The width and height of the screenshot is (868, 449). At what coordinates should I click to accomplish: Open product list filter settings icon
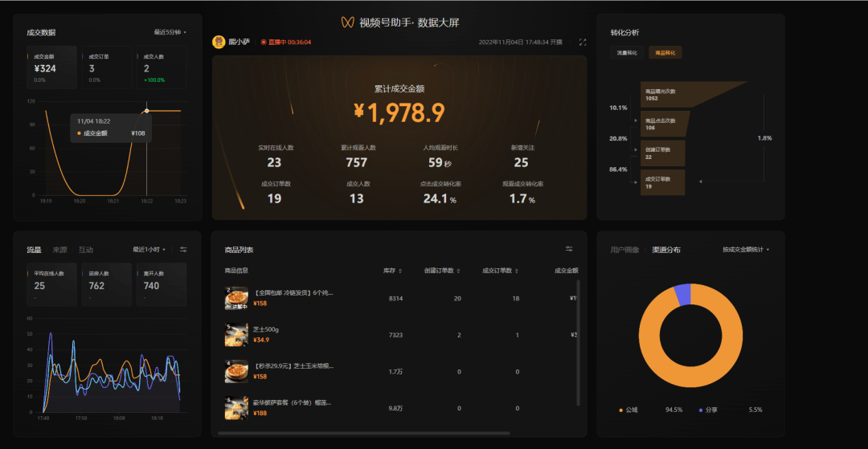tap(569, 249)
